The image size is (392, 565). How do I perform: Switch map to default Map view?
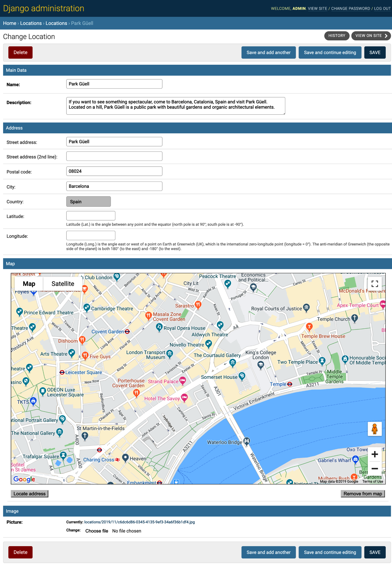(x=29, y=284)
